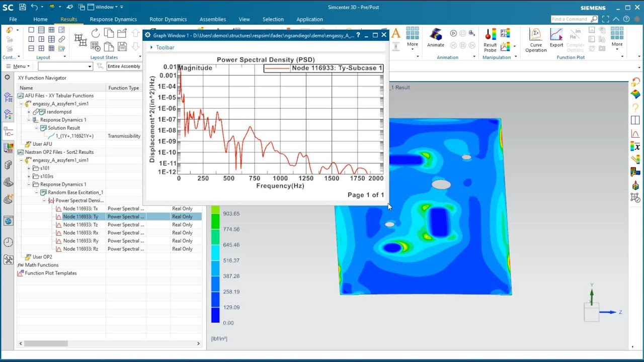Switch to the Assemblies tab
The height and width of the screenshot is (362, 644).
tap(213, 19)
